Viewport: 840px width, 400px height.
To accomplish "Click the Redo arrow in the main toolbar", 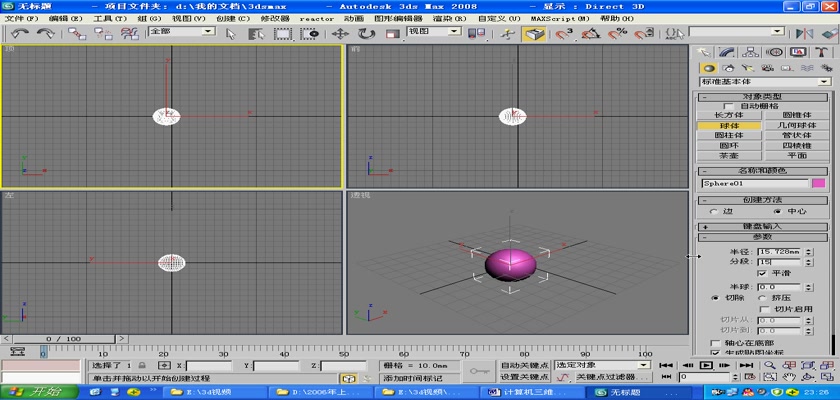I will click(x=46, y=34).
